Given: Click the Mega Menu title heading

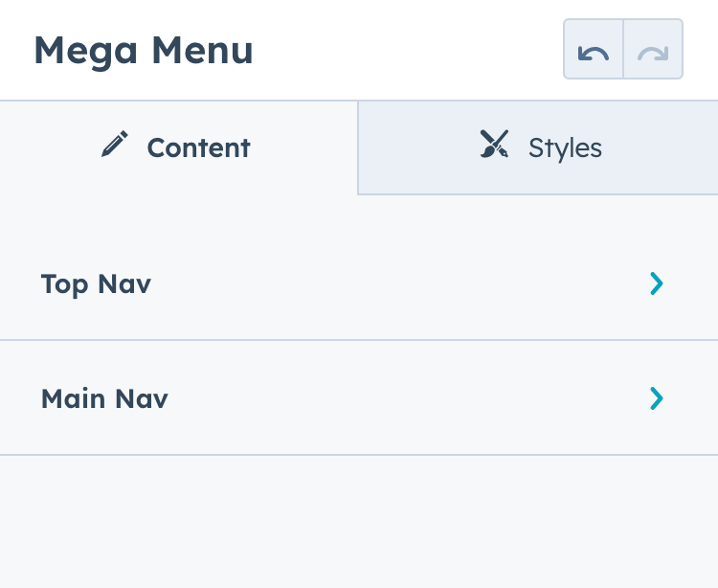Looking at the screenshot, I should (144, 51).
